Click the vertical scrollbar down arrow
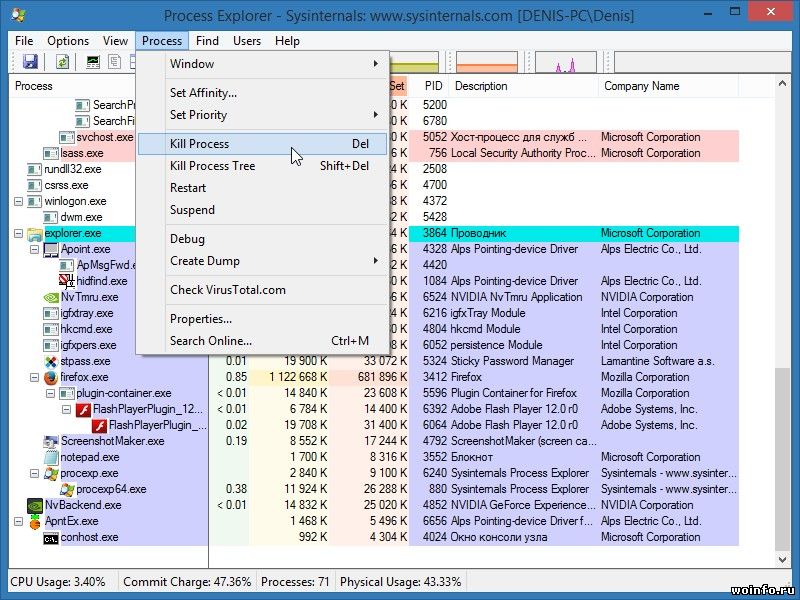 [782, 560]
